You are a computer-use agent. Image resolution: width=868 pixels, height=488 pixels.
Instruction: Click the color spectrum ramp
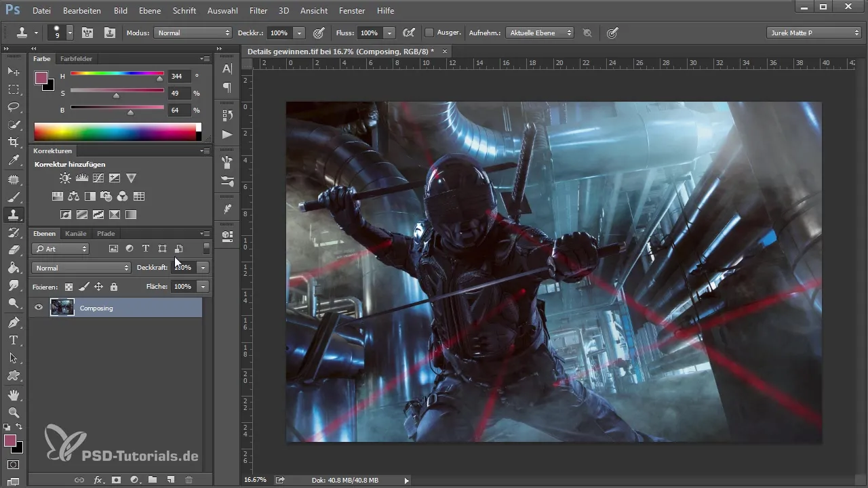pos(117,131)
